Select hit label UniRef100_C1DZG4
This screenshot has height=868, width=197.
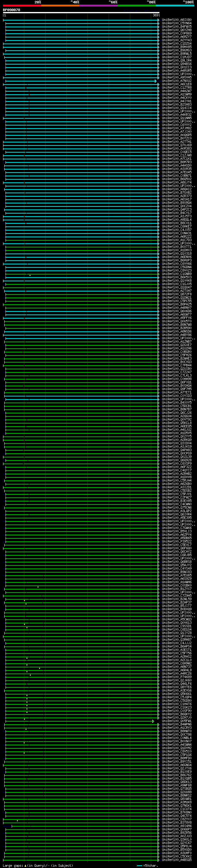pyautogui.click(x=176, y=43)
